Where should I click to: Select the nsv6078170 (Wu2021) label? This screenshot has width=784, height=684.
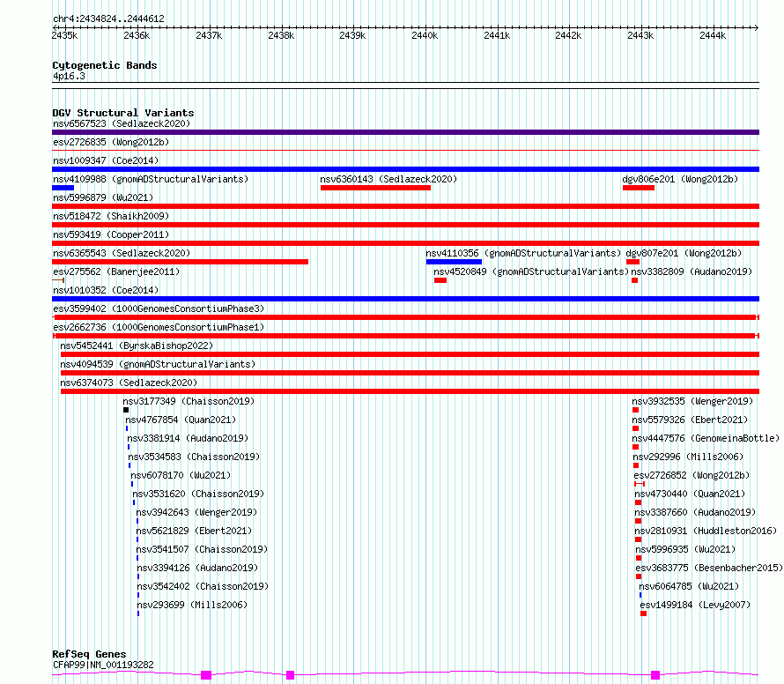coord(181,475)
